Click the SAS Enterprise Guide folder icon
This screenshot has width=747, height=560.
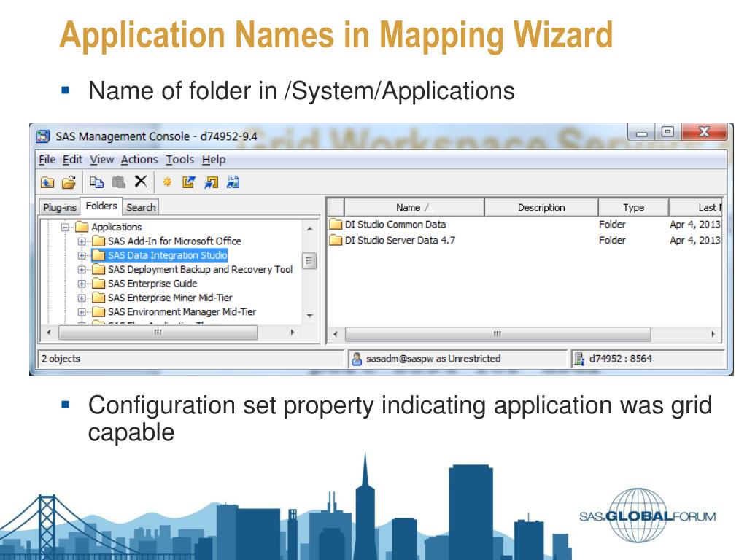98,284
